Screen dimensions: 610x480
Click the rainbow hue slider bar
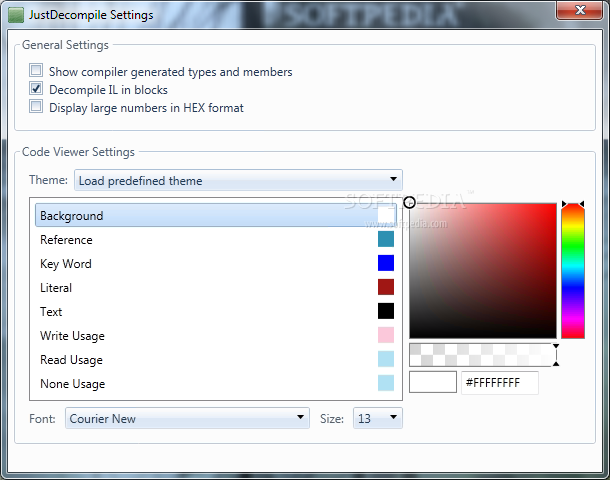tap(573, 271)
